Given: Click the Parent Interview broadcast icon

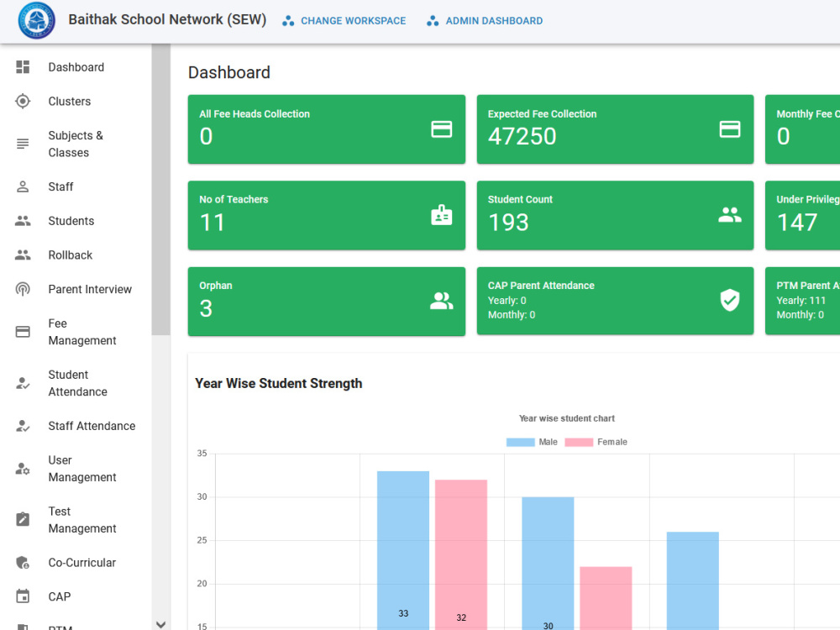Looking at the screenshot, I should tap(23, 289).
